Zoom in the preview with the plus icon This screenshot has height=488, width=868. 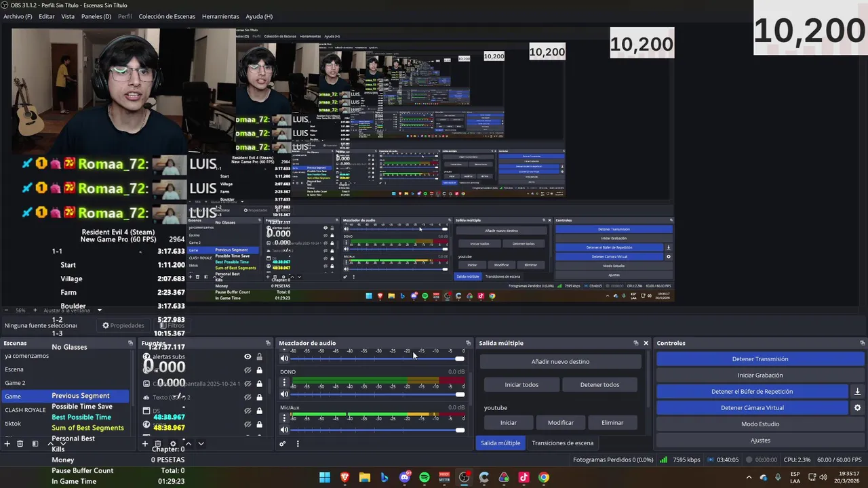point(35,310)
